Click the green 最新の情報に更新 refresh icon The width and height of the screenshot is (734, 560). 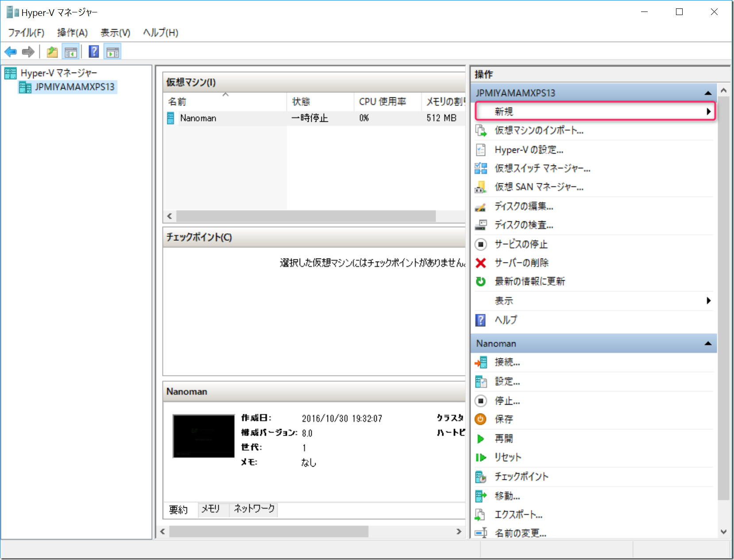[x=481, y=282]
